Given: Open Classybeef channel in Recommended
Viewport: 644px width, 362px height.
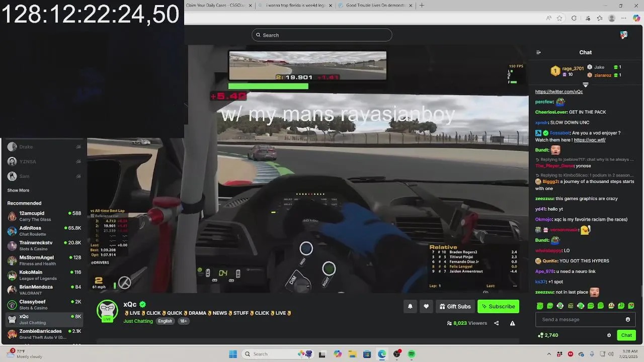Looking at the screenshot, I should pos(44,305).
